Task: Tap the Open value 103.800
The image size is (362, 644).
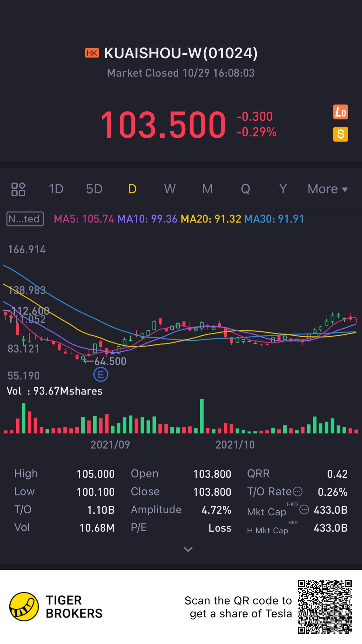Action: 212,474
